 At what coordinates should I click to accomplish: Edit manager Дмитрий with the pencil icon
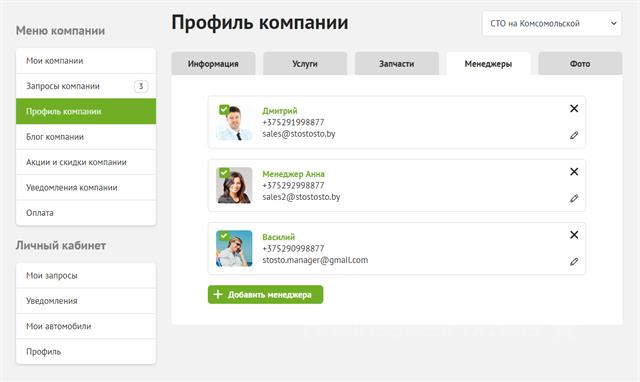click(x=574, y=135)
